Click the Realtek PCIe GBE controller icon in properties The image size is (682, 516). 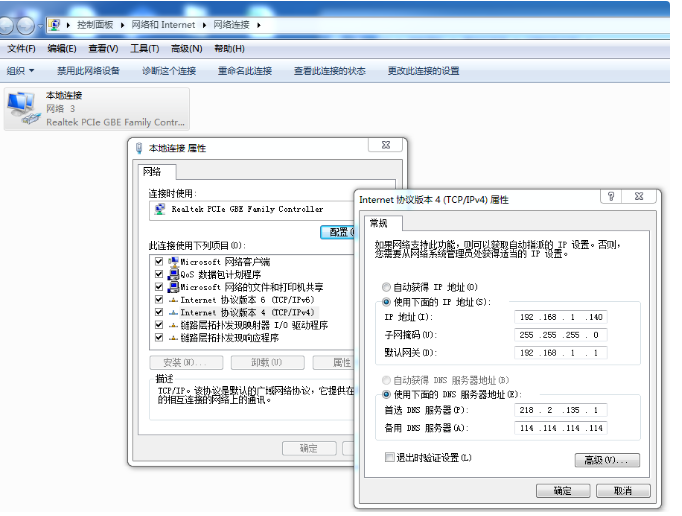[160, 210]
